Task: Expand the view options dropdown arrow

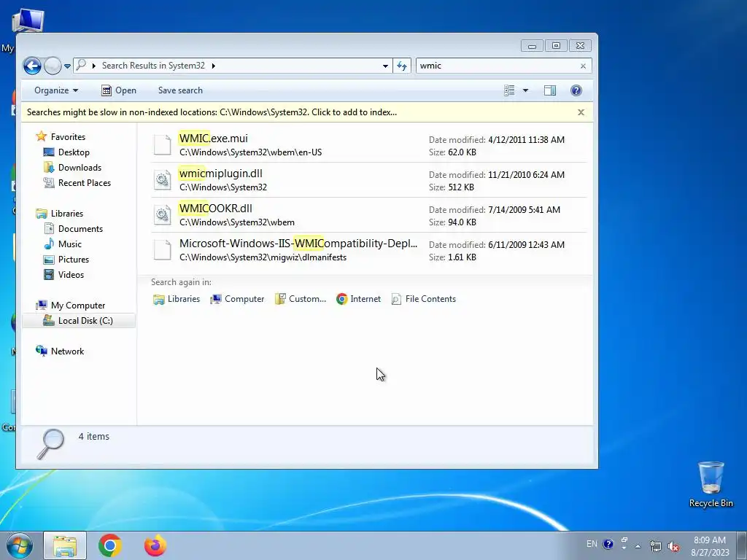Action: coord(525,90)
